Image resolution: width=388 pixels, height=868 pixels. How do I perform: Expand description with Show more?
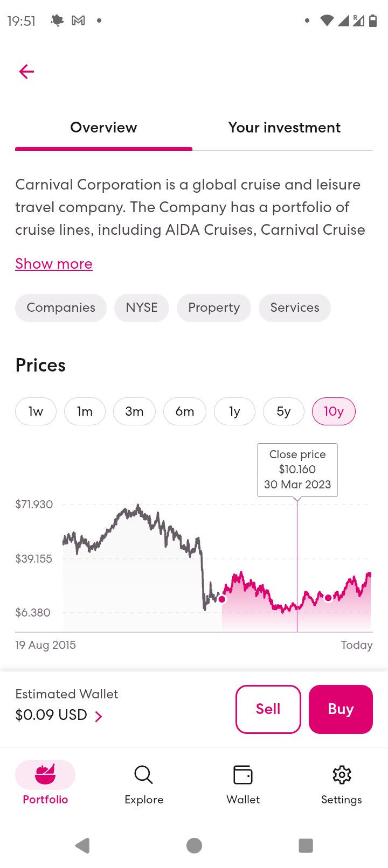[54, 264]
